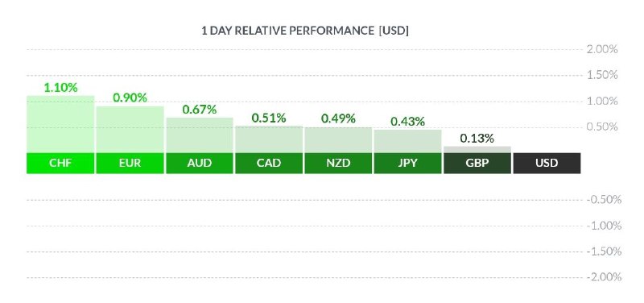Viewport: 644px width, 303px height.
Task: Click the 1 Day Relative Performance title
Action: point(305,31)
